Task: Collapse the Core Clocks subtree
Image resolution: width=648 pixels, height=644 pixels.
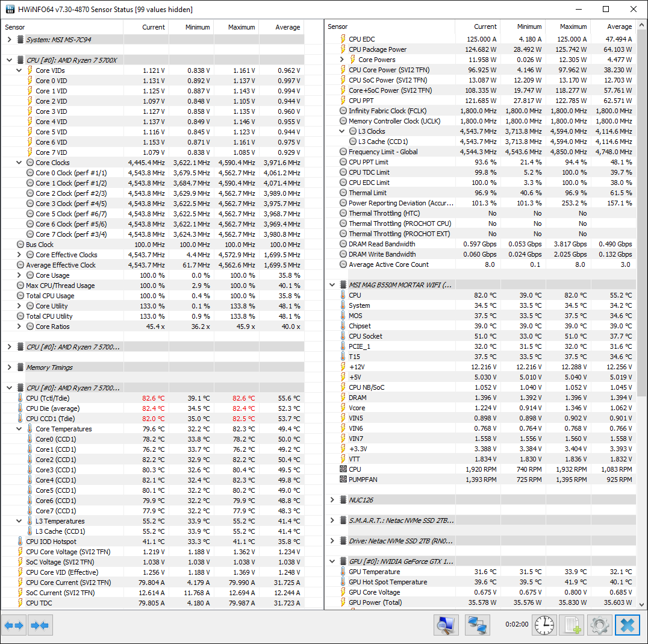Action: coord(19,163)
